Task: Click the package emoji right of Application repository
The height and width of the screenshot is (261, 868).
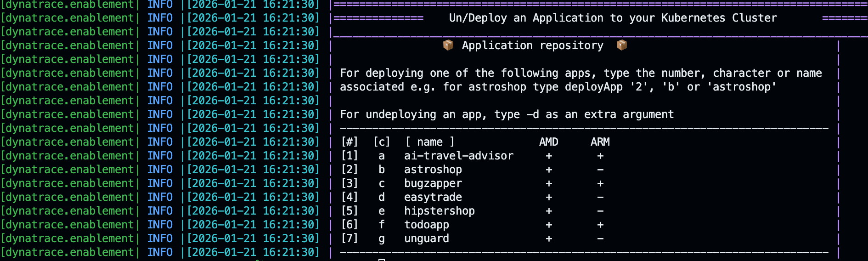Action: [x=621, y=45]
